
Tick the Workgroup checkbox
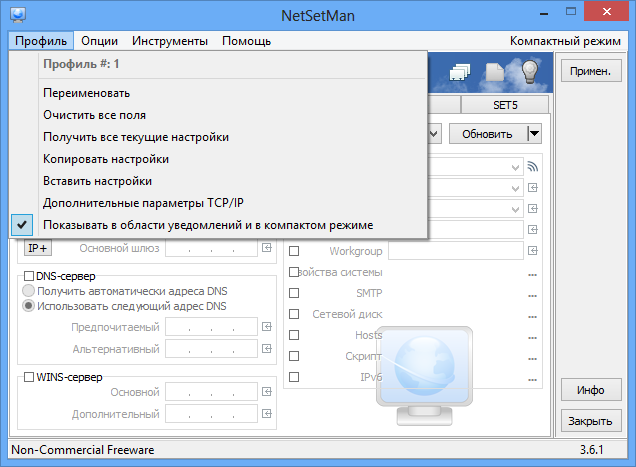(x=294, y=251)
